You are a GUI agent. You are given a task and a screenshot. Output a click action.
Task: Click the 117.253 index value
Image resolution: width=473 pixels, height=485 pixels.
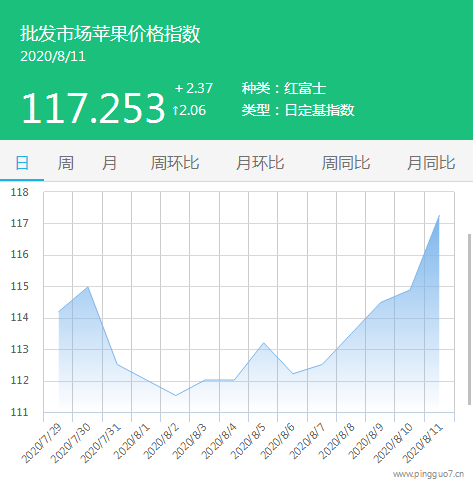coord(93,108)
